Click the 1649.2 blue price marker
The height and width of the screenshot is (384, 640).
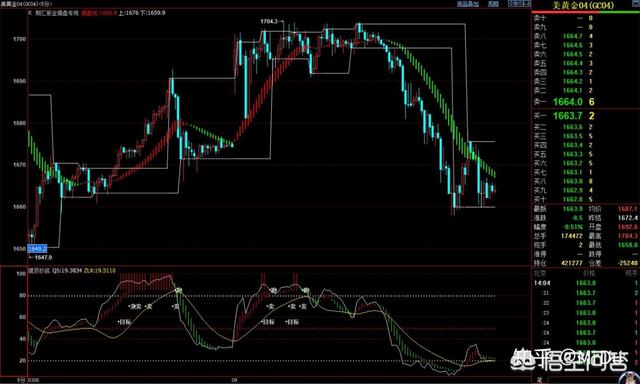coord(37,249)
